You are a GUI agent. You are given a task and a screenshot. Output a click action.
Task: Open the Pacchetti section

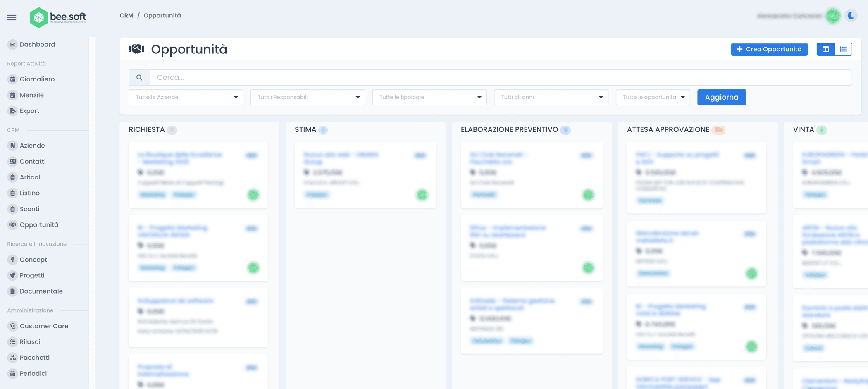[x=34, y=358]
